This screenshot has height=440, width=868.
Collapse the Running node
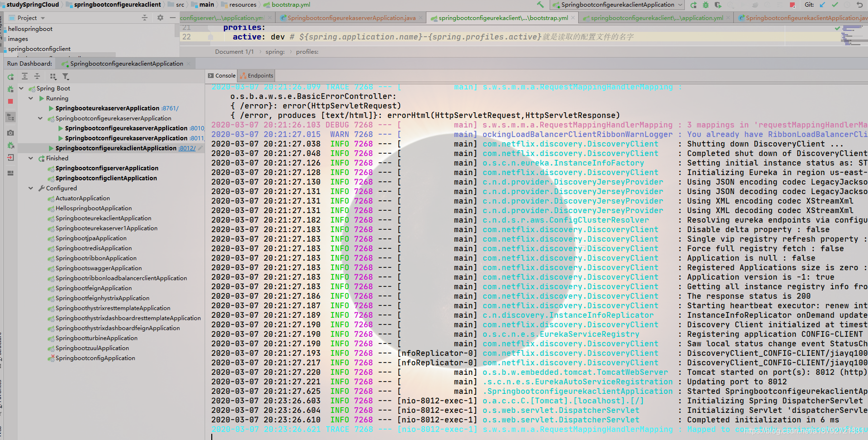pyautogui.click(x=30, y=98)
